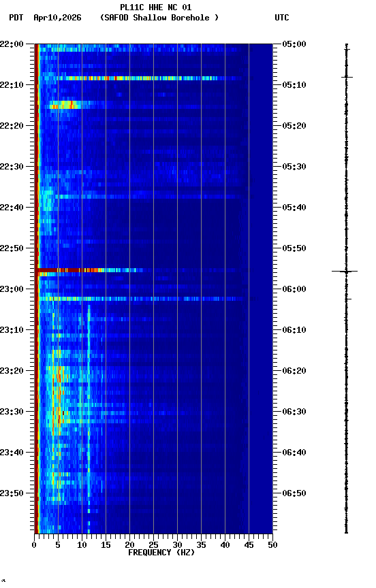Click the seismogram spike near 05:08 UTC

click(347, 78)
